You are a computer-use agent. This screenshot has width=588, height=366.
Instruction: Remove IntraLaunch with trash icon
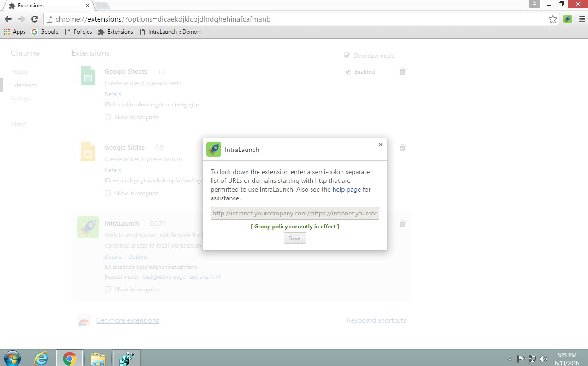(402, 224)
